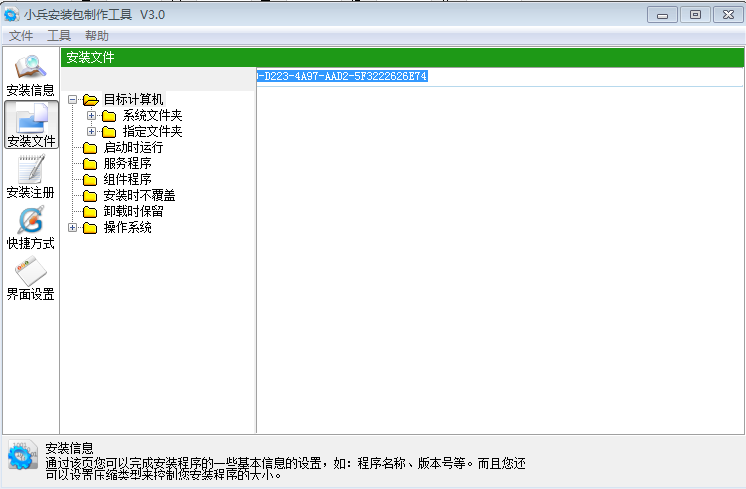Viewport: 746px width, 489px height.
Task: Open the 安装信息 sidebar icon
Action: point(30,74)
